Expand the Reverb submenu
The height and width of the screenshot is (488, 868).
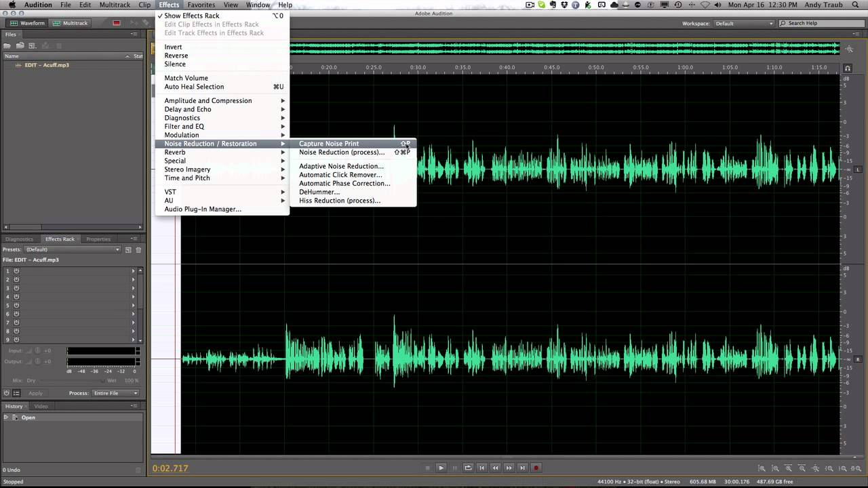point(222,152)
